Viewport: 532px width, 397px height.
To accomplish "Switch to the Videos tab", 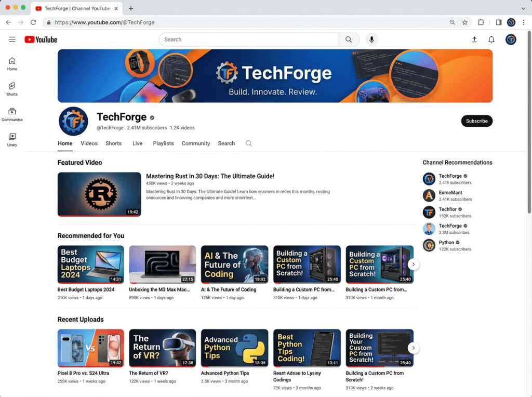I will 89,143.
